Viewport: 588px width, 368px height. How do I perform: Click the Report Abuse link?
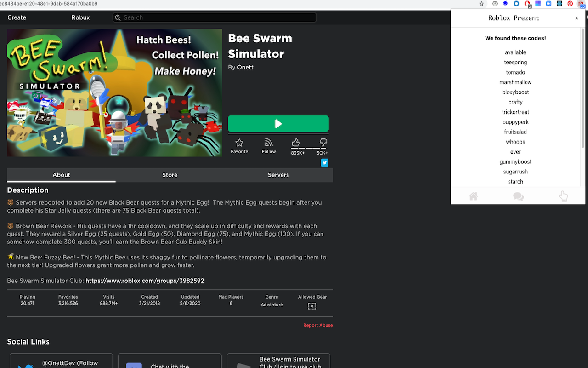pyautogui.click(x=318, y=325)
